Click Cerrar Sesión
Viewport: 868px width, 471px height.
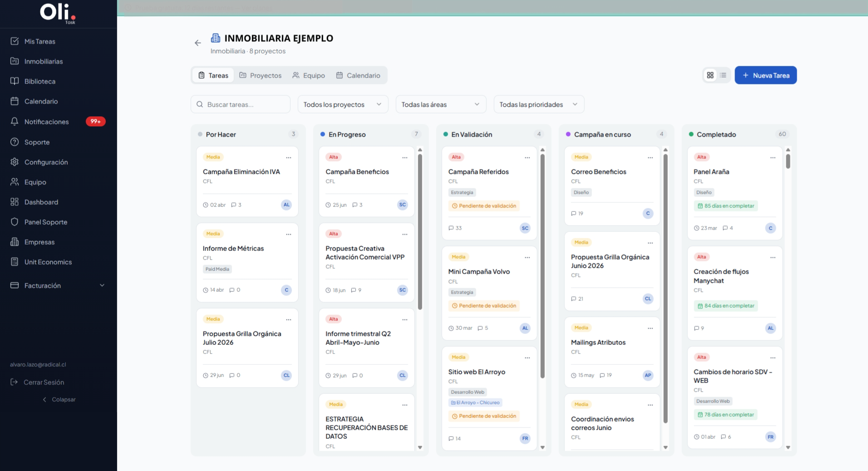click(x=38, y=382)
